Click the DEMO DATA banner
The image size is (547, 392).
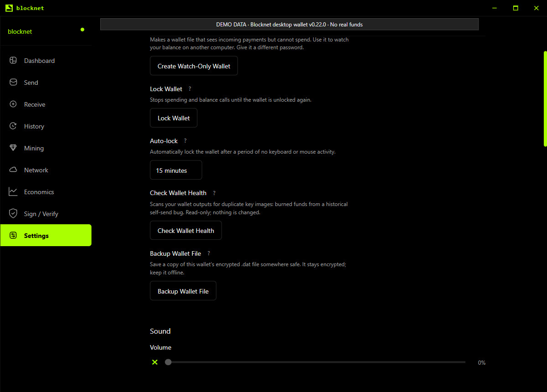(x=289, y=24)
